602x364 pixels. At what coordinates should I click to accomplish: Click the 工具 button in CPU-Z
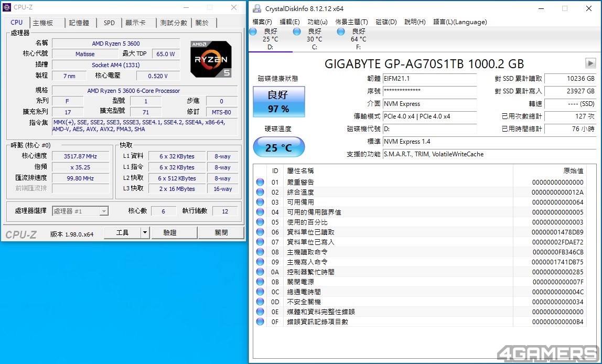coord(123,233)
